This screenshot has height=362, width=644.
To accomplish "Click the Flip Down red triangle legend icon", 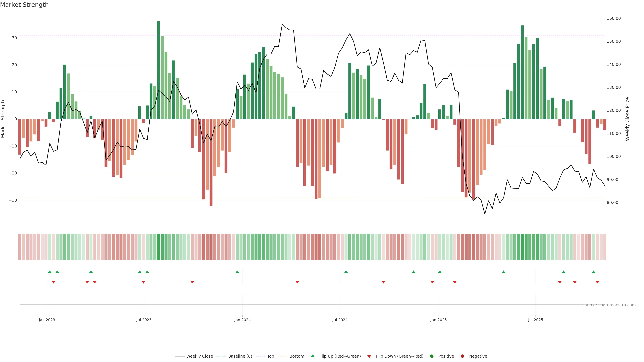I will (369, 356).
